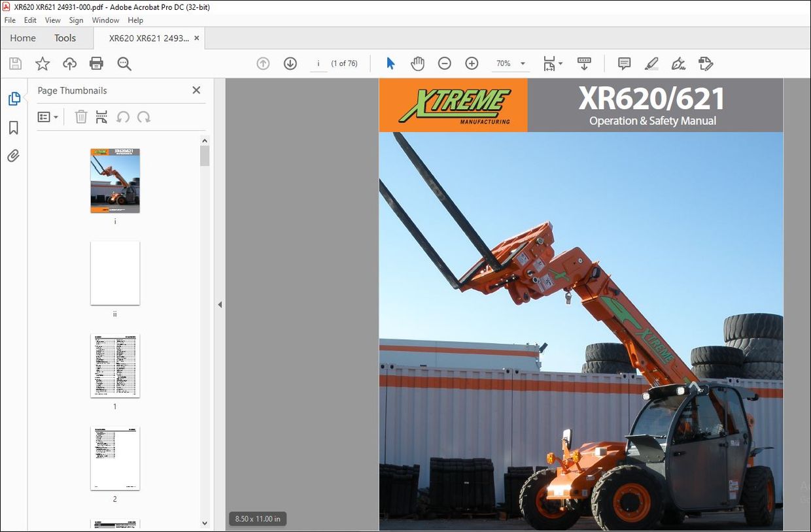Open the Sign menu
811x532 pixels.
[x=76, y=20]
